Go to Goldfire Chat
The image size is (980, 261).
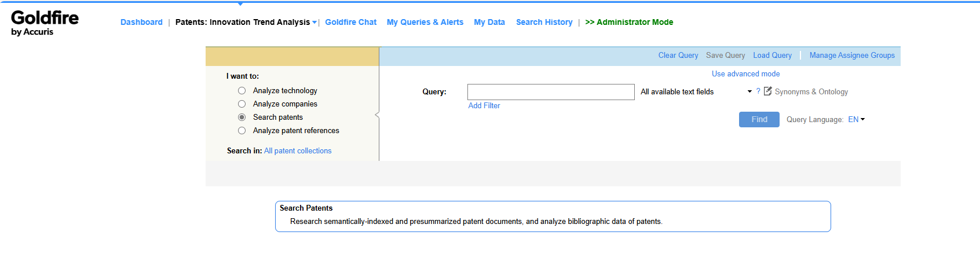pyautogui.click(x=350, y=23)
